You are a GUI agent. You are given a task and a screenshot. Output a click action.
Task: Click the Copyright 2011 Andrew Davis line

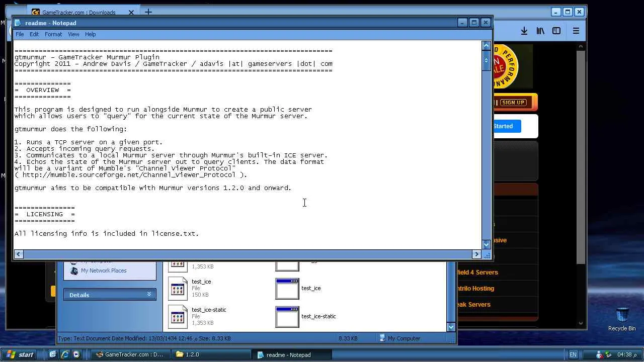(x=173, y=64)
